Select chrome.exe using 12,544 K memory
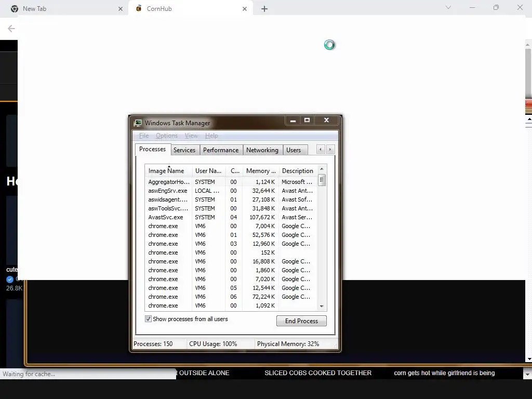The image size is (532, 399). (x=231, y=288)
